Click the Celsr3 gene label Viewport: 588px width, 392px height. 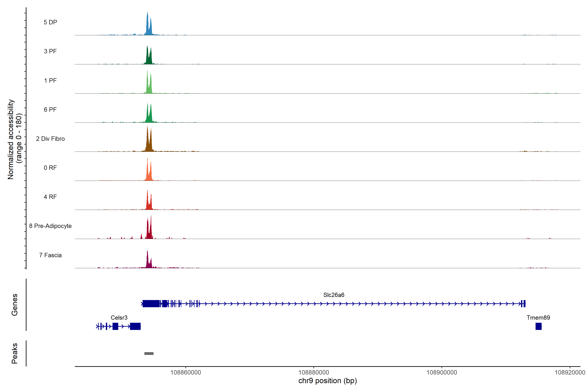coord(119,318)
